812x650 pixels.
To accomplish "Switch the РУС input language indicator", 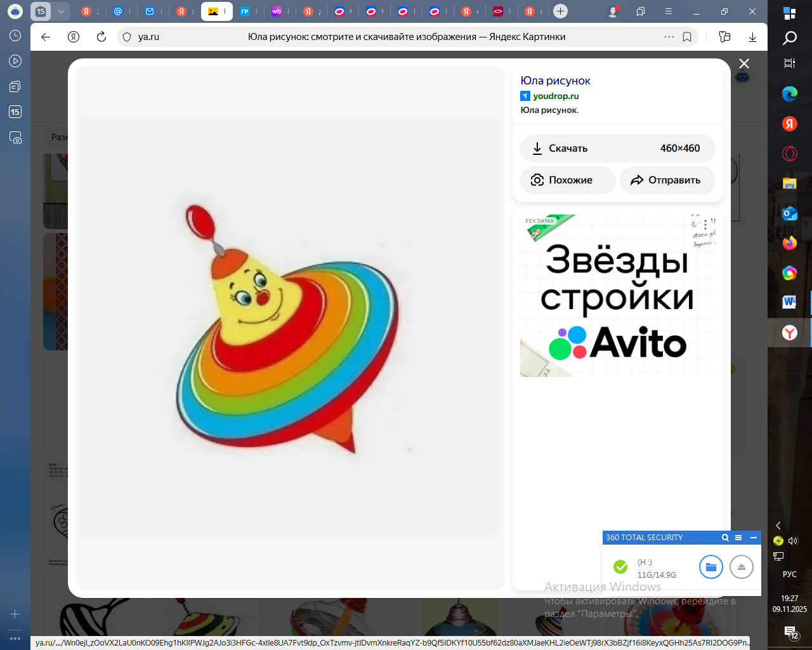I will (x=789, y=574).
